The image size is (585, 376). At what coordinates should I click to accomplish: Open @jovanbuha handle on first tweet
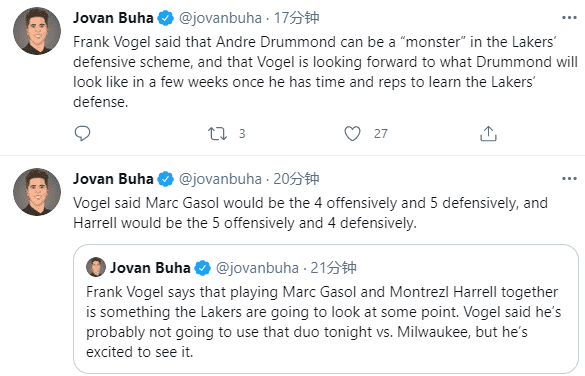click(x=220, y=18)
